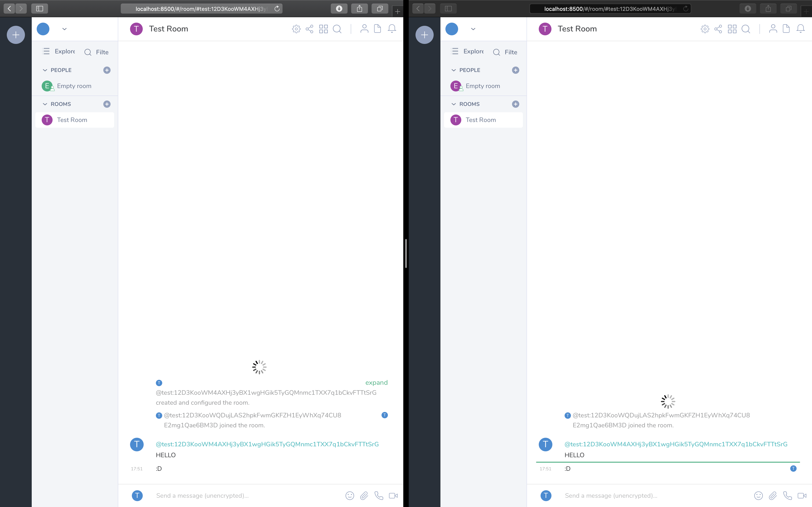Toggle room notifications bell icon

click(x=392, y=29)
